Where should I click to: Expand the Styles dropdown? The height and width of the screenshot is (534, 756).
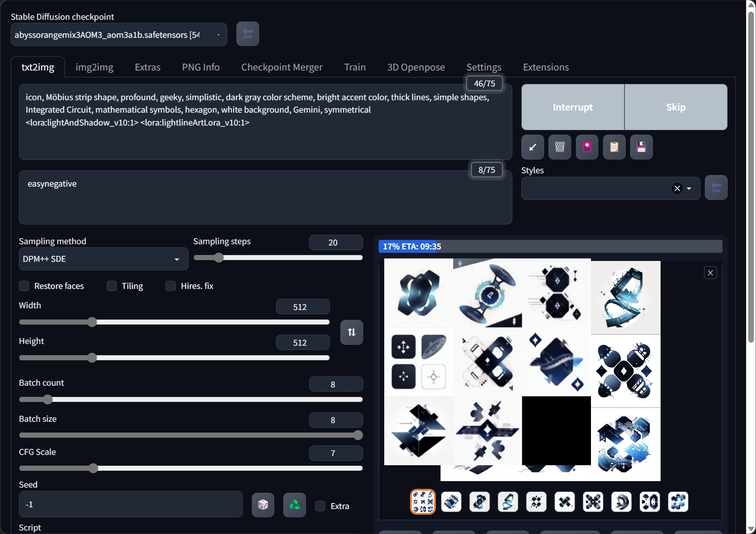(x=689, y=188)
